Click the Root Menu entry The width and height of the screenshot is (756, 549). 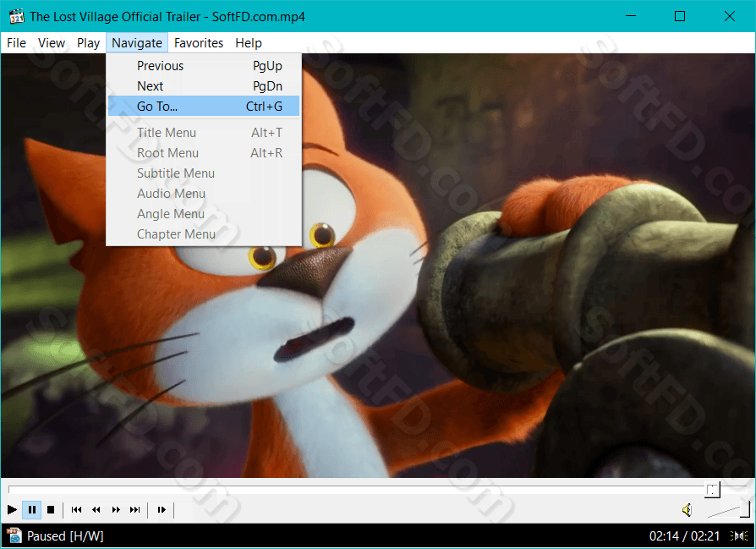204,152
